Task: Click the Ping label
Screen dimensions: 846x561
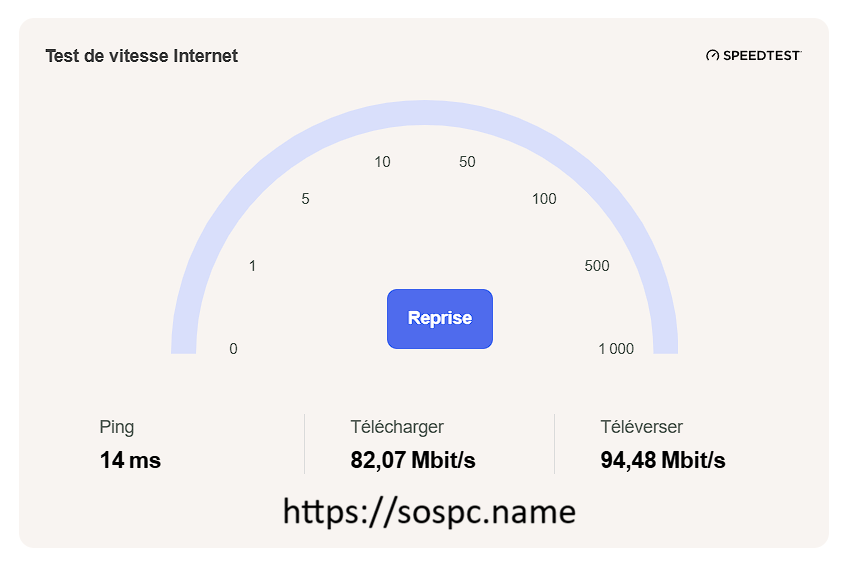Action: pyautogui.click(x=117, y=427)
